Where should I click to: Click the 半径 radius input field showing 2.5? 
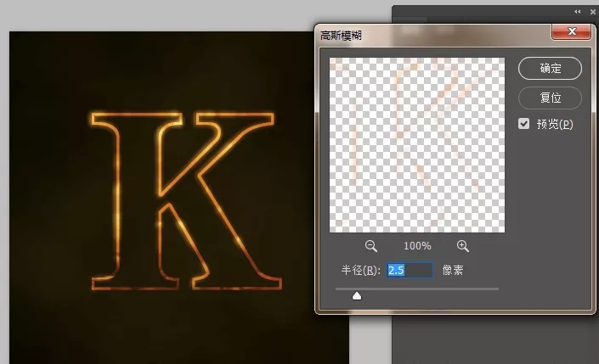coord(410,270)
